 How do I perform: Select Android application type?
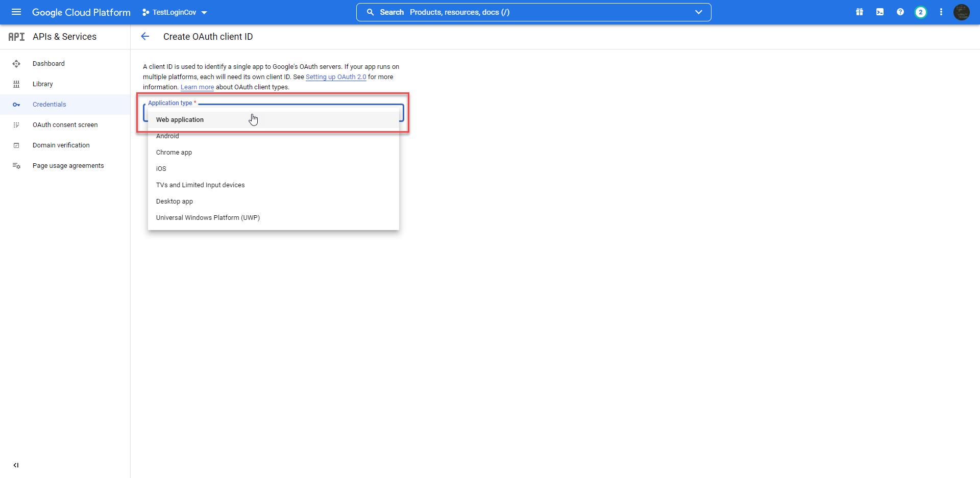tap(274, 136)
